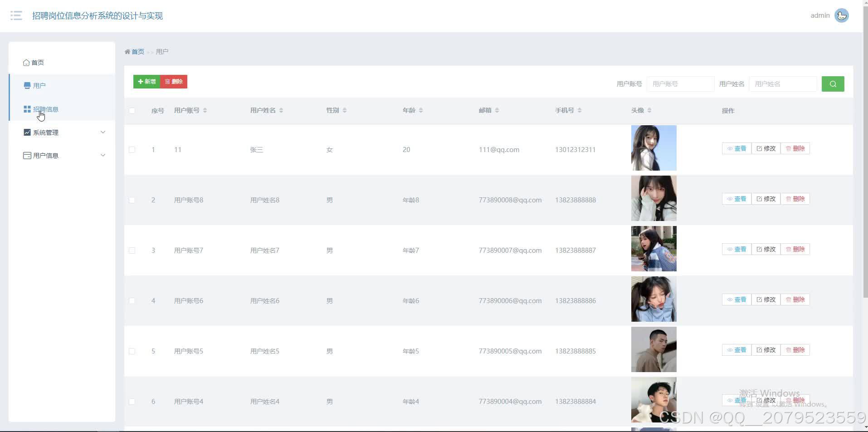Click the admin username text

click(x=820, y=15)
